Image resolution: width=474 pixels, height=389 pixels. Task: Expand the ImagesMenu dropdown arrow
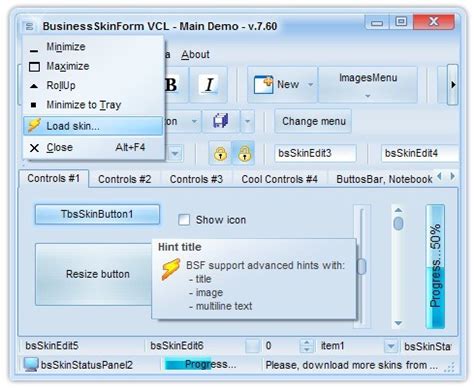tap(368, 96)
